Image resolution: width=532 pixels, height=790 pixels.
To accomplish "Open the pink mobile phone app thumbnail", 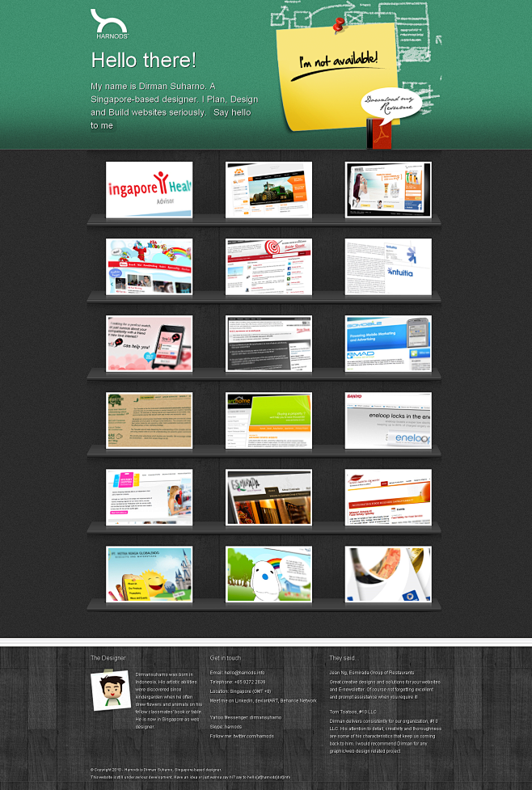I will click(x=149, y=344).
